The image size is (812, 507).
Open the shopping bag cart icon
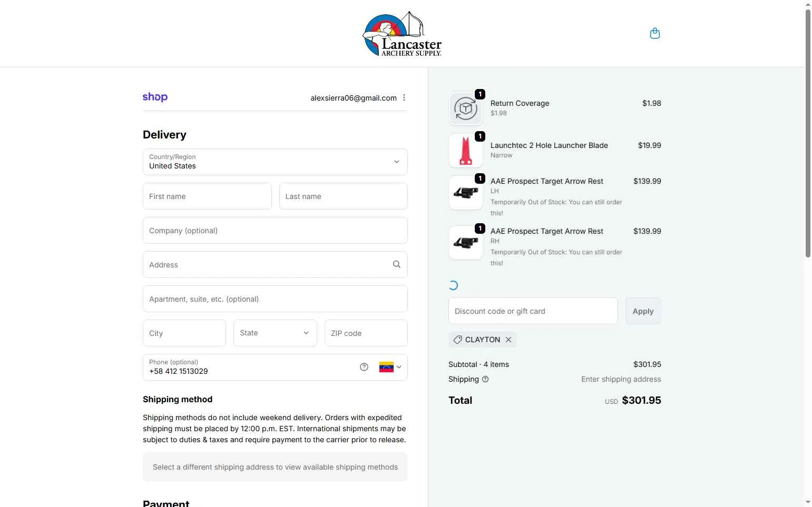click(x=655, y=33)
